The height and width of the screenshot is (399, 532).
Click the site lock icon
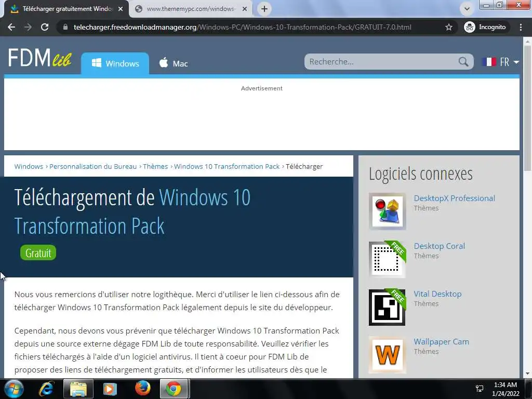point(65,27)
